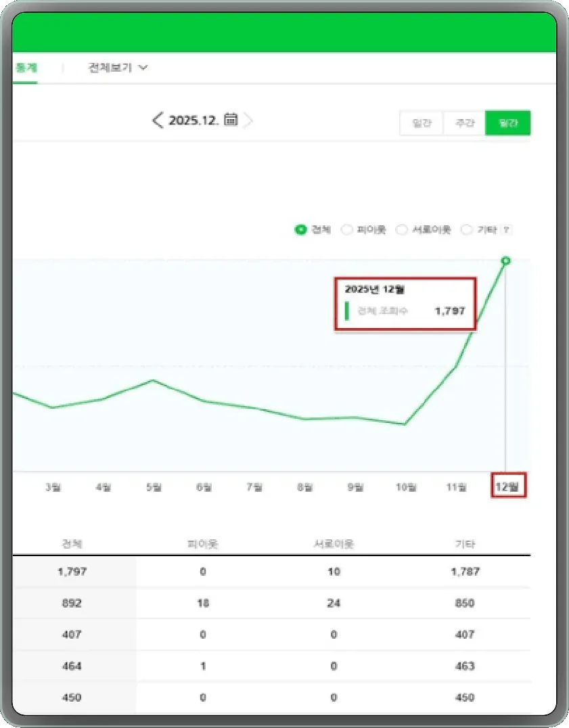Select the 서로이웃 radio button

click(401, 229)
